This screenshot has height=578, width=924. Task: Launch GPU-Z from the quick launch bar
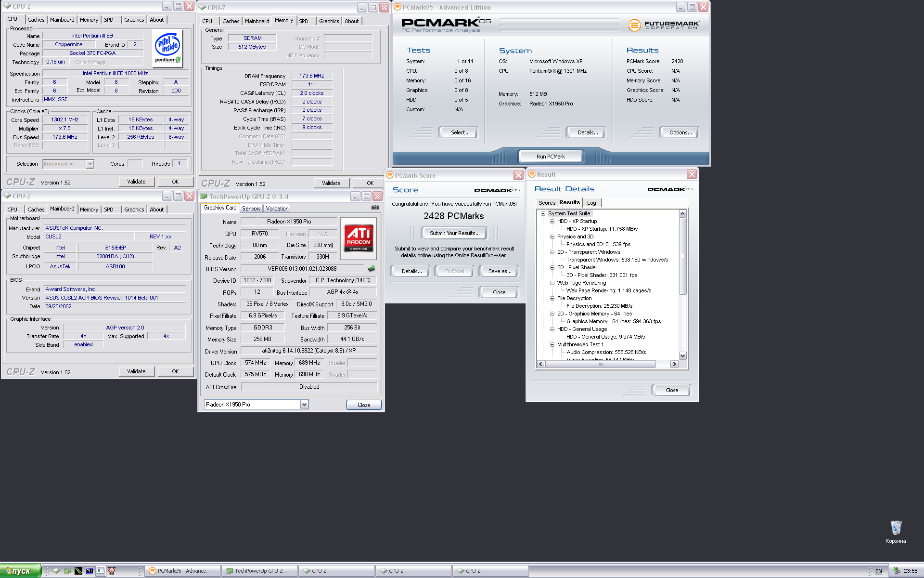coord(67,571)
